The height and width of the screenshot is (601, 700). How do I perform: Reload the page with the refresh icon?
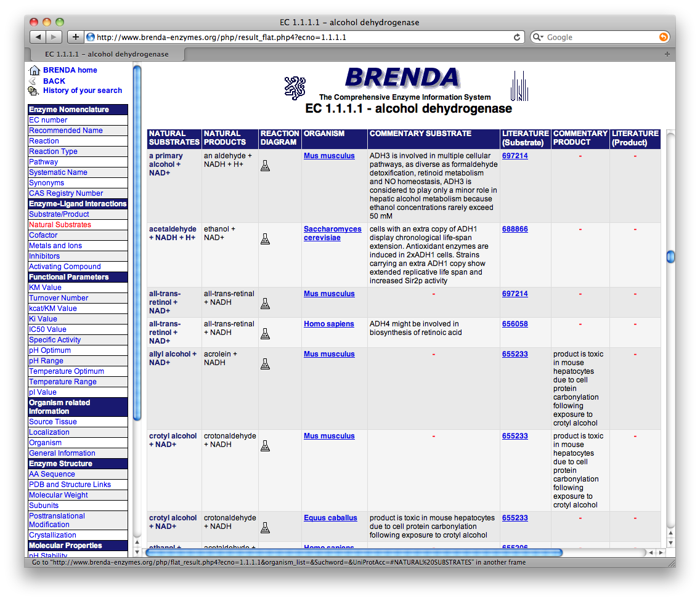(516, 37)
